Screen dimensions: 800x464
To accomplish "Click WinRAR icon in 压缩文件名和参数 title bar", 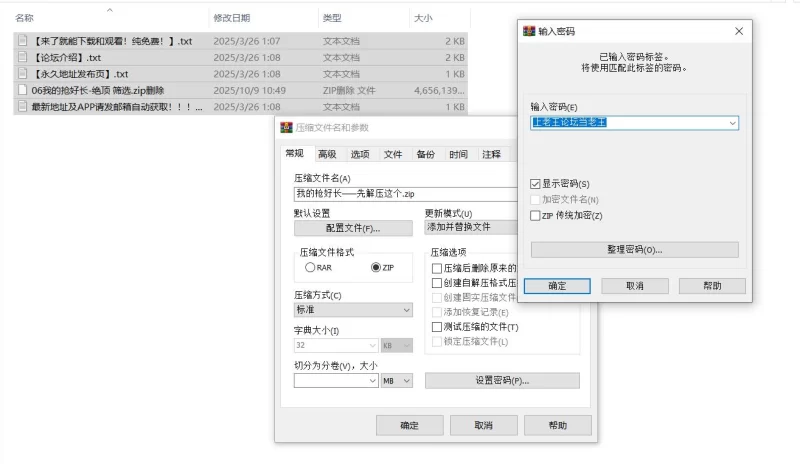I will pyautogui.click(x=286, y=128).
